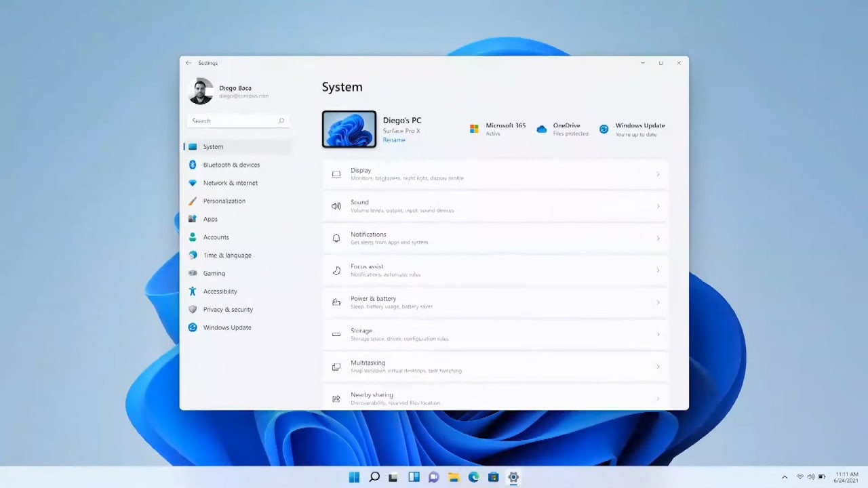Go to Bluetooth & devices section
Image resolution: width=868 pixels, height=488 pixels.
coord(237,165)
